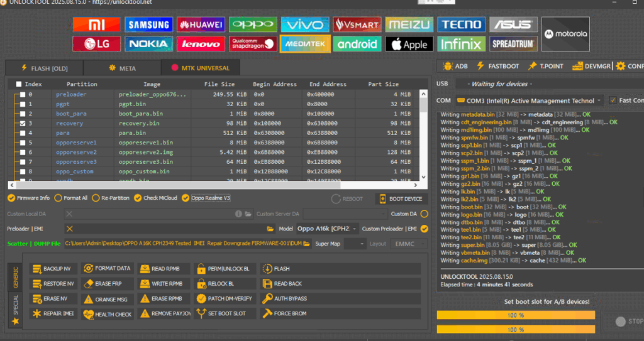Open the Vsmart brand section
Image resolution: width=644 pixels, height=341 pixels.
357,24
